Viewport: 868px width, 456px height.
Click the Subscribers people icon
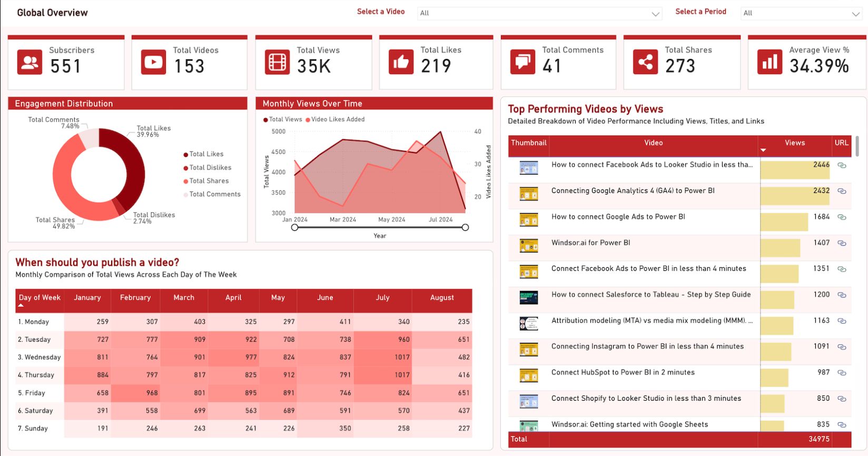(29, 62)
